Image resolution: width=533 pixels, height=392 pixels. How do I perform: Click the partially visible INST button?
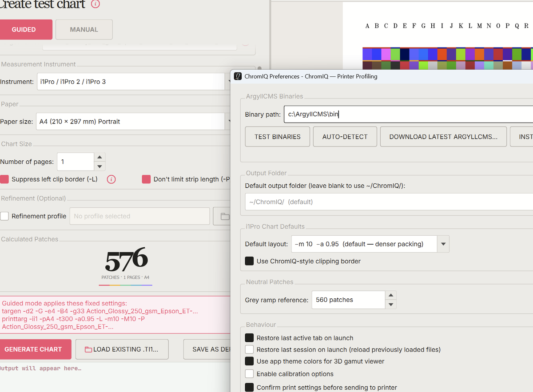[521, 137]
